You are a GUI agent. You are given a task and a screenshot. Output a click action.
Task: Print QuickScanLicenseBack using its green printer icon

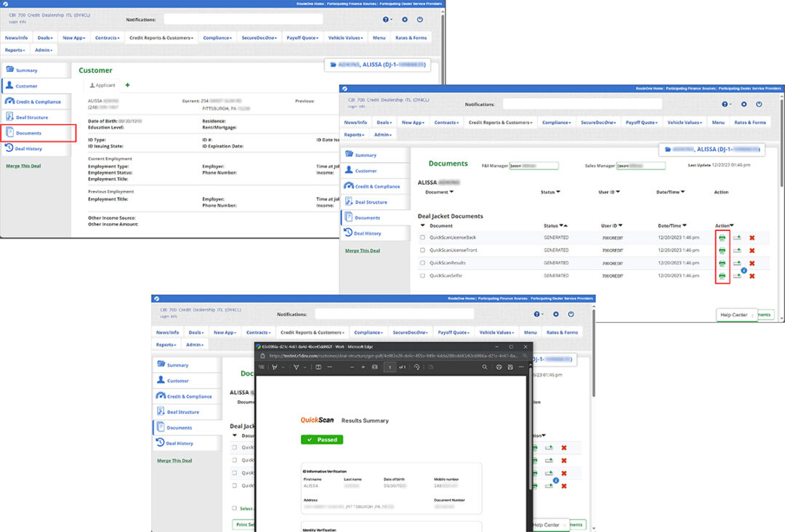[722, 238]
